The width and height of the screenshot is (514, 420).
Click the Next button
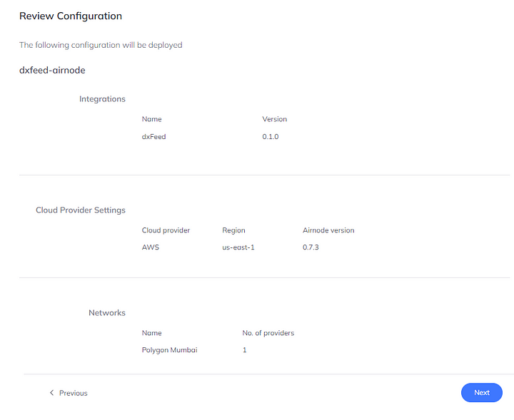click(481, 392)
